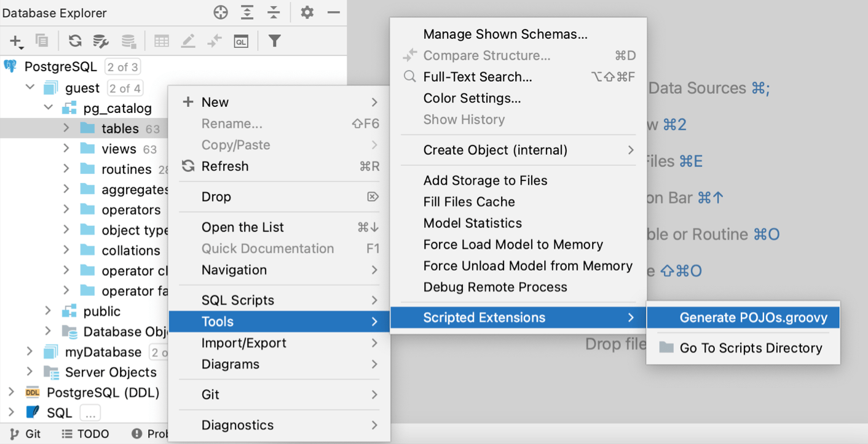Expand the myDatabase tree node
This screenshot has width=868, height=444.
[x=29, y=352]
